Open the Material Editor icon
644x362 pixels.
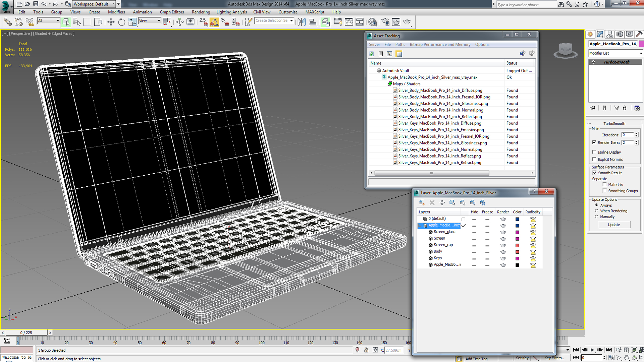pos(372,22)
